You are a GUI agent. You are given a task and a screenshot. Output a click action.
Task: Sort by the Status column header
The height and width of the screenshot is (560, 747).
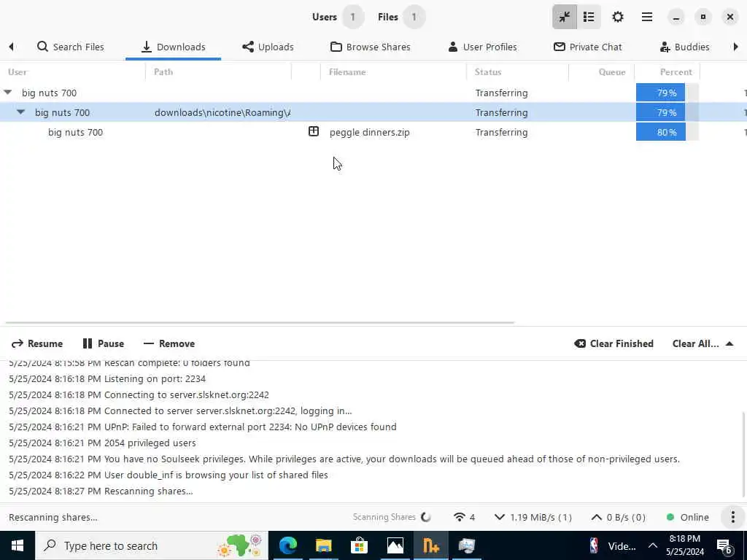(x=517, y=72)
